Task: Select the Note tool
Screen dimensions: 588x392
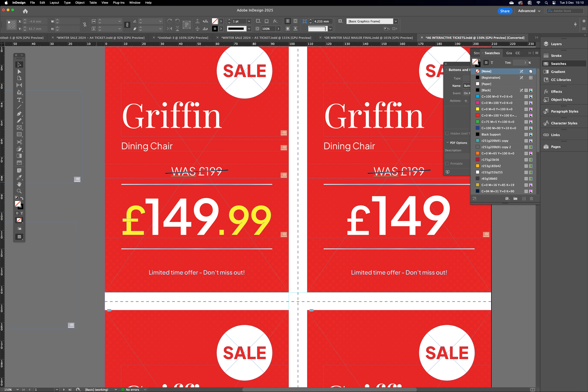Action: pos(19,171)
